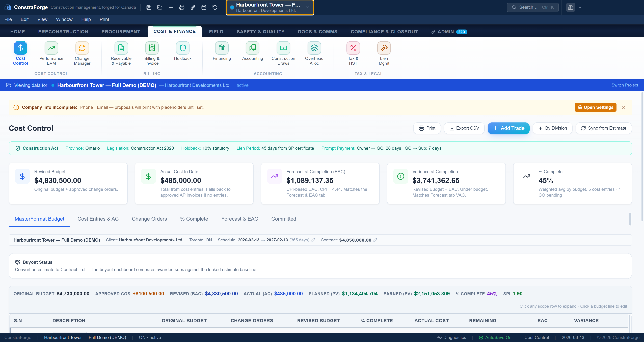Image resolution: width=644 pixels, height=342 pixels.
Task: Click the VARIANCE column header
Action: pos(586,321)
